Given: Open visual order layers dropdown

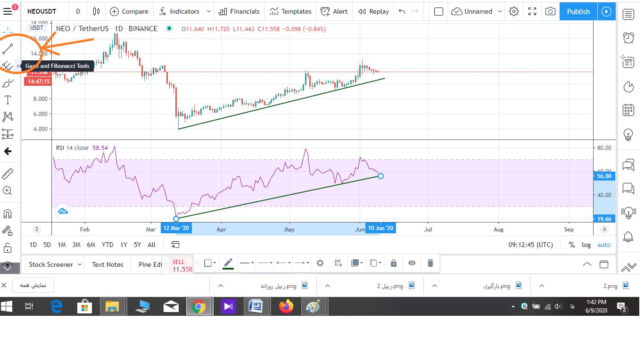Looking at the screenshot, I should (357, 263).
